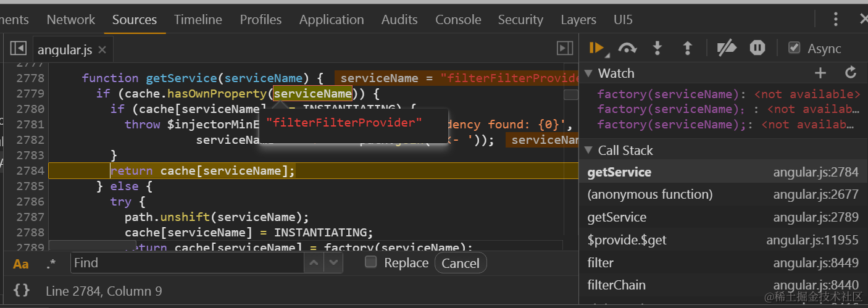The width and height of the screenshot is (868, 308).
Task: Pretty-print the source with {} icon
Action: [x=22, y=290]
